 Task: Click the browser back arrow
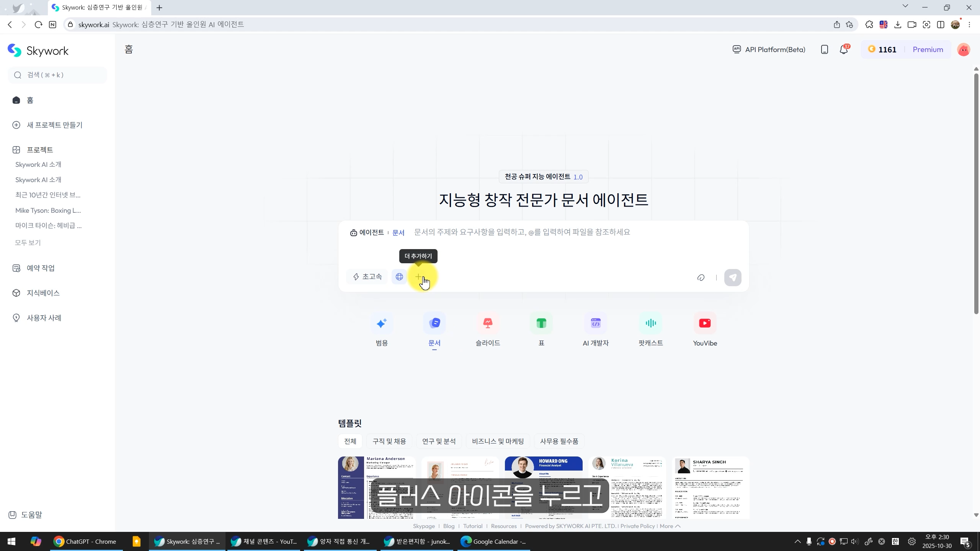pyautogui.click(x=10, y=24)
